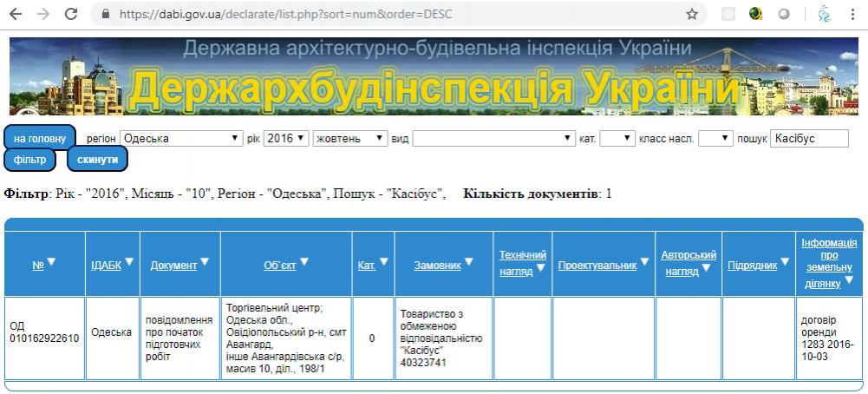The image size is (868, 394).
Task: Expand the month dropdown showing жовтень
Action: tap(350, 139)
